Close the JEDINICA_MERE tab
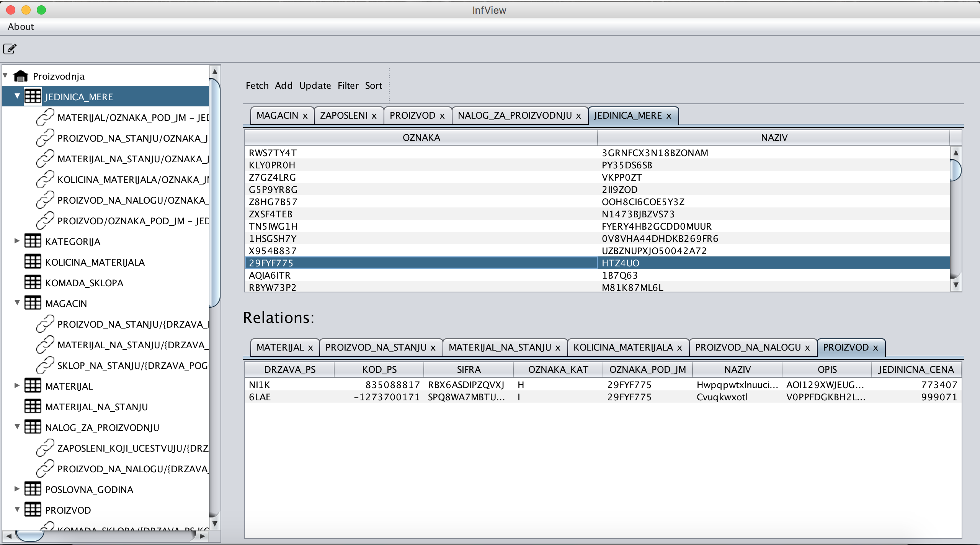The height and width of the screenshot is (545, 980). coord(669,116)
